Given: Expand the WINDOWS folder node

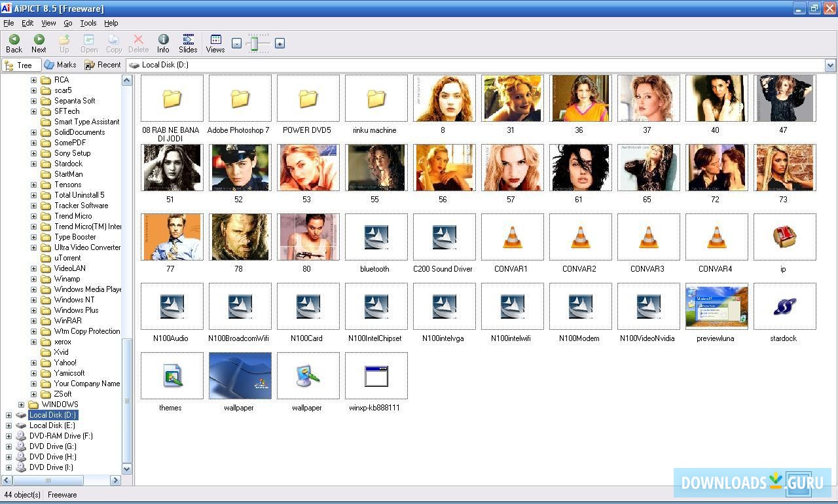Looking at the screenshot, I should (x=21, y=405).
